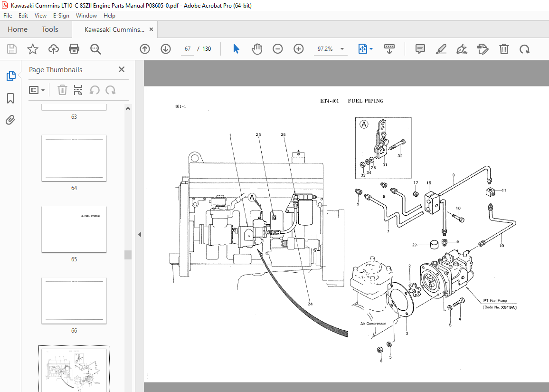Zoom in with the plus button
The width and height of the screenshot is (549, 392).
(x=299, y=49)
